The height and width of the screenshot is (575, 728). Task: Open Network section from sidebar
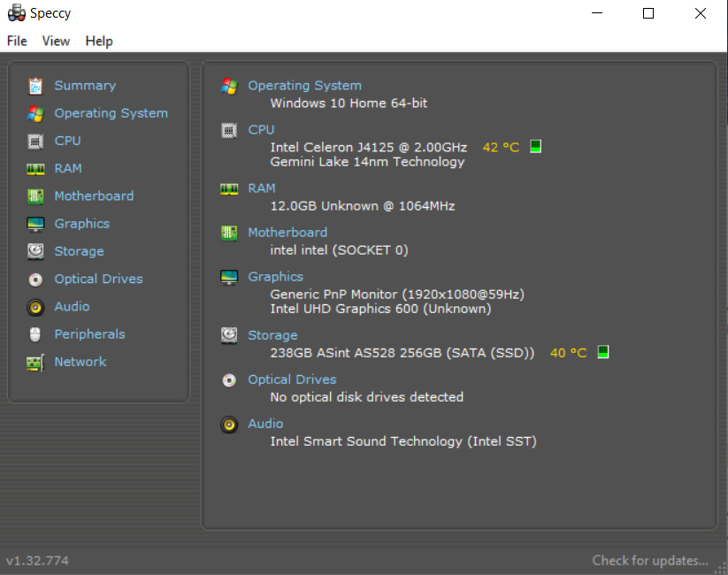tap(80, 363)
